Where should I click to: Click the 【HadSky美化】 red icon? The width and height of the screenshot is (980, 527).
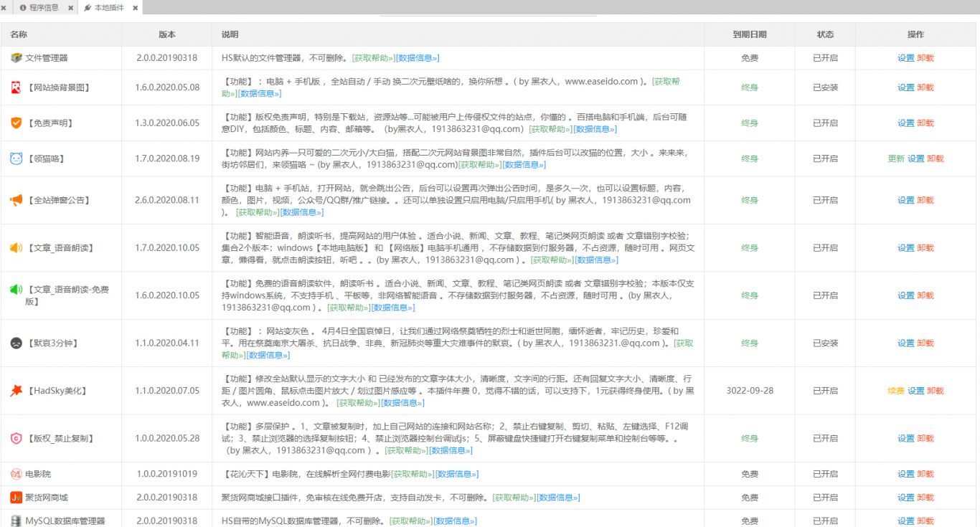point(16,391)
